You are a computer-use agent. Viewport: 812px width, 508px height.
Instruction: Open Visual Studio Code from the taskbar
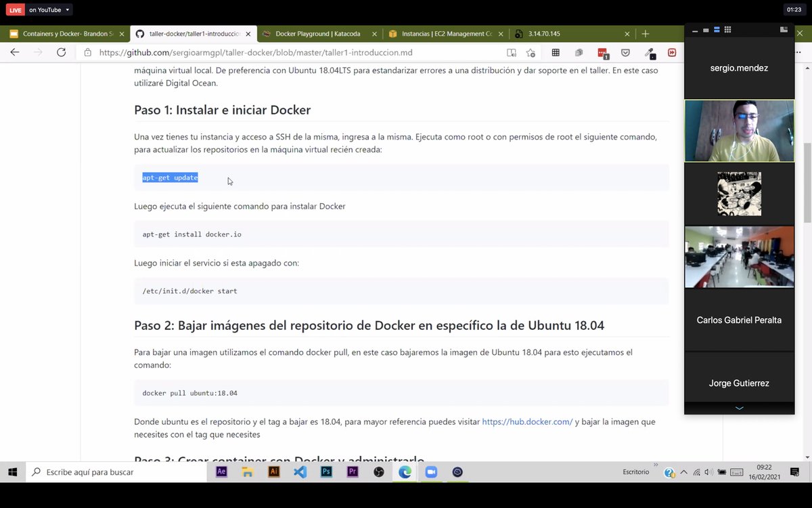300,472
